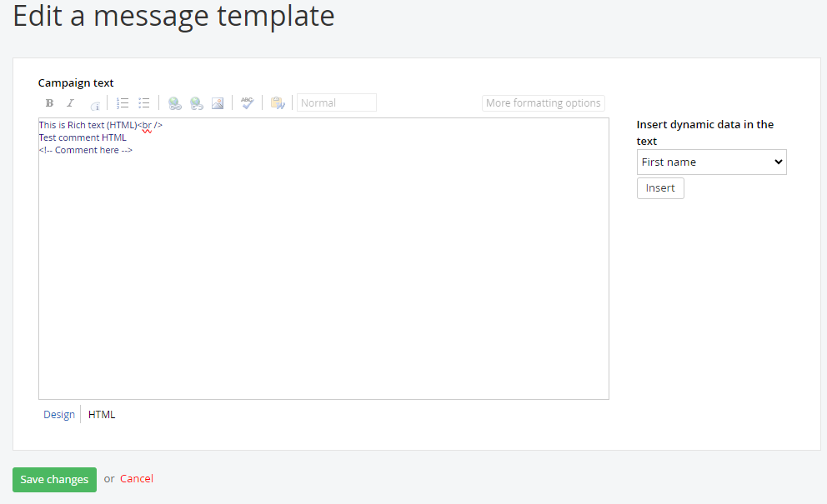Insert a numbered list
The image size is (827, 504).
123,102
